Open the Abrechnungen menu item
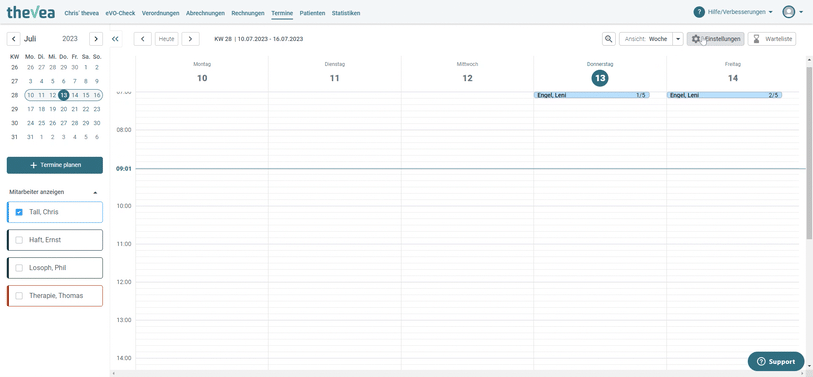This screenshot has height=377, width=813. (x=205, y=13)
